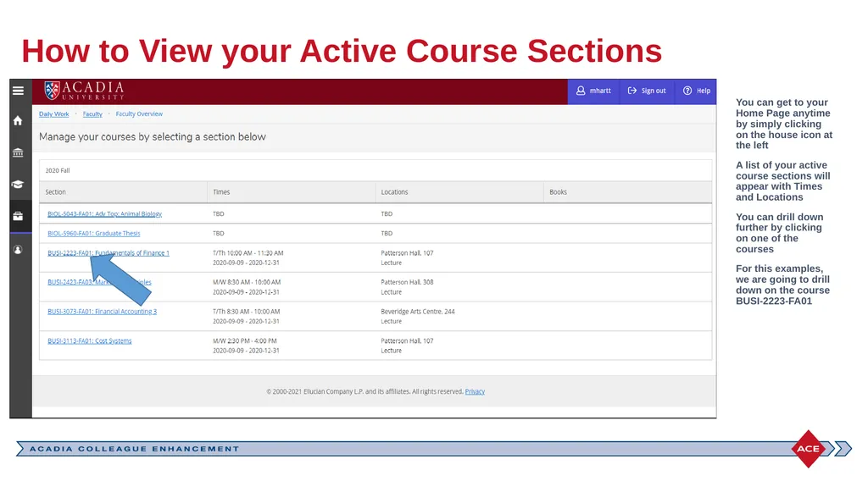The width and height of the screenshot is (868, 487).
Task: Open the Help button
Action: 696,91
